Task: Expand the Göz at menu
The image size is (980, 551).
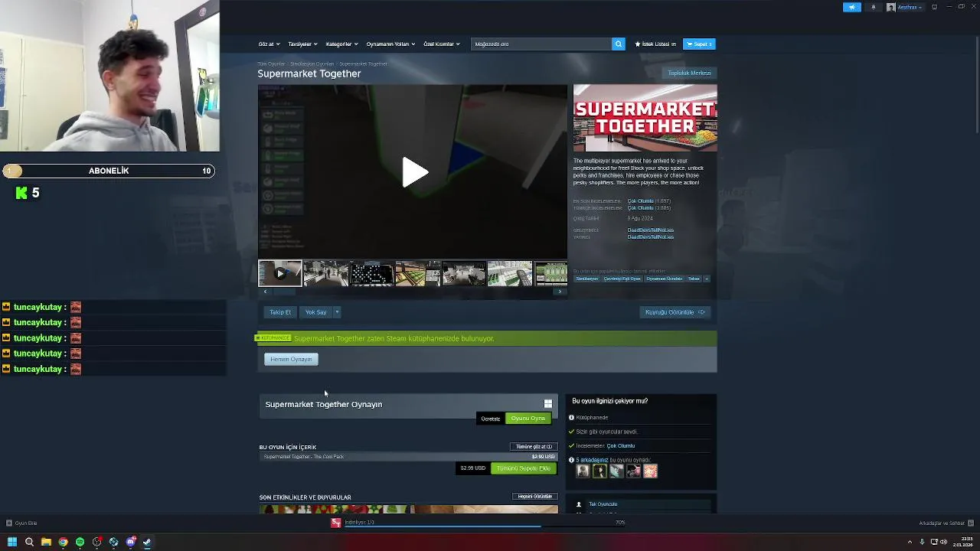Action: (269, 44)
